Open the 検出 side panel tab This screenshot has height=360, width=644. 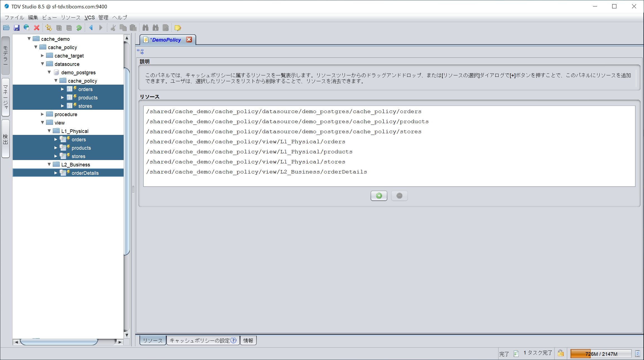point(6,139)
